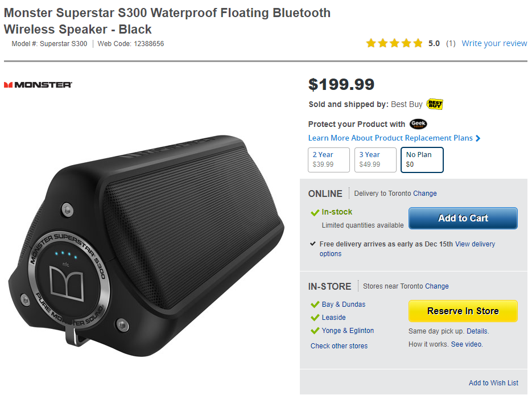The width and height of the screenshot is (532, 399).
Task: Change the online delivery location from Toronto
Action: (424, 194)
